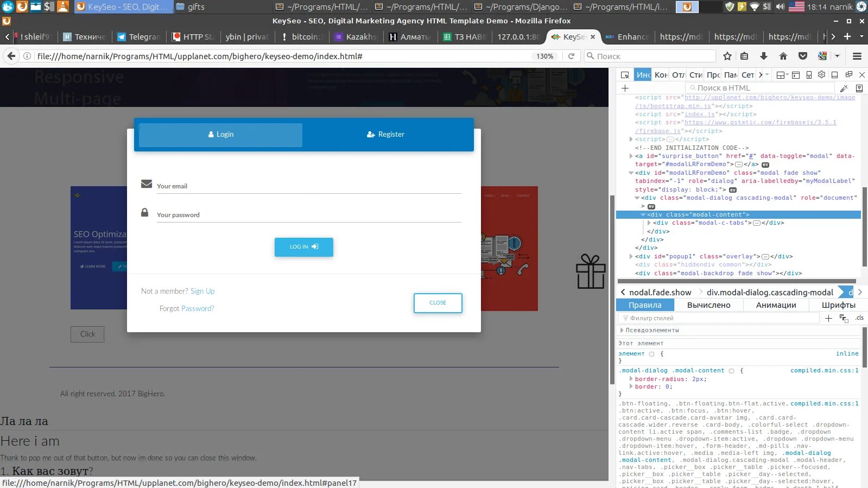The height and width of the screenshot is (488, 868).
Task: Bookmark this page star icon
Action: coord(727,56)
